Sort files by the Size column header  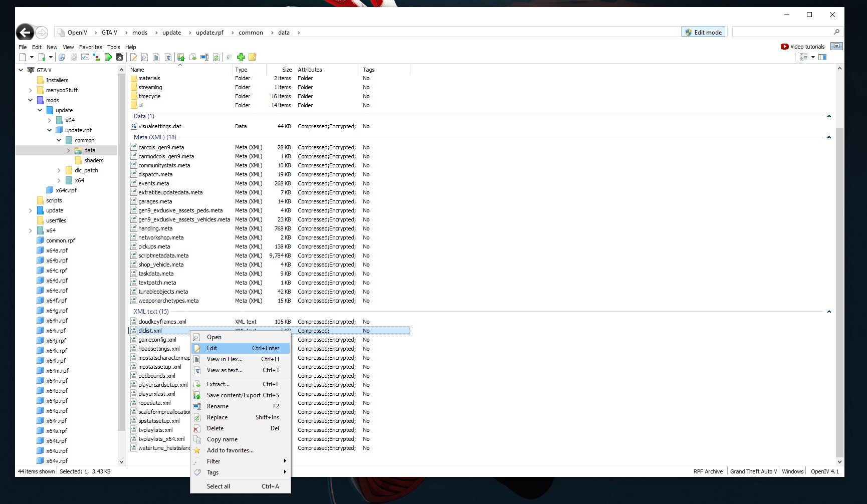tap(286, 70)
